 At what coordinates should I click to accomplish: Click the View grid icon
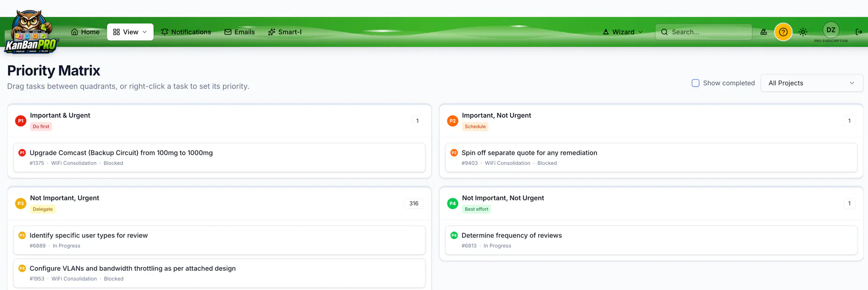click(117, 32)
